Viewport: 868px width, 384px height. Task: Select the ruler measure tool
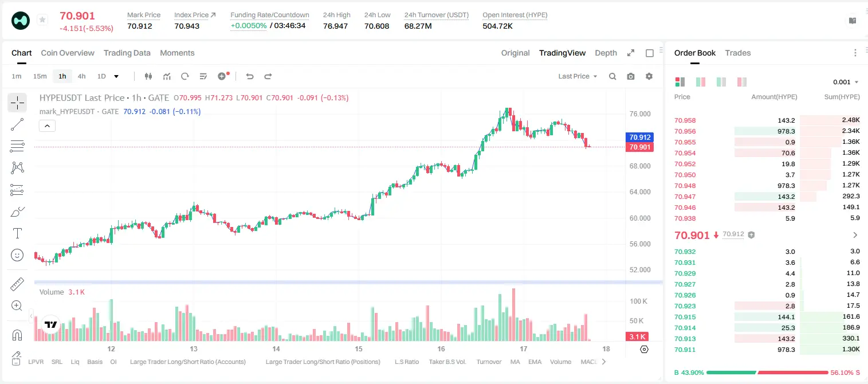pos(17,284)
